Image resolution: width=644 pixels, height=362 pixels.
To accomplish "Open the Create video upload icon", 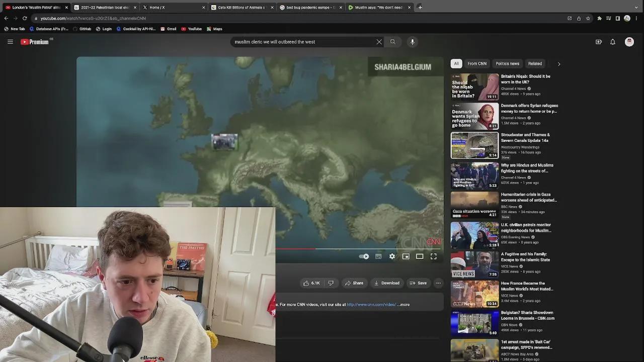I will coord(599,42).
